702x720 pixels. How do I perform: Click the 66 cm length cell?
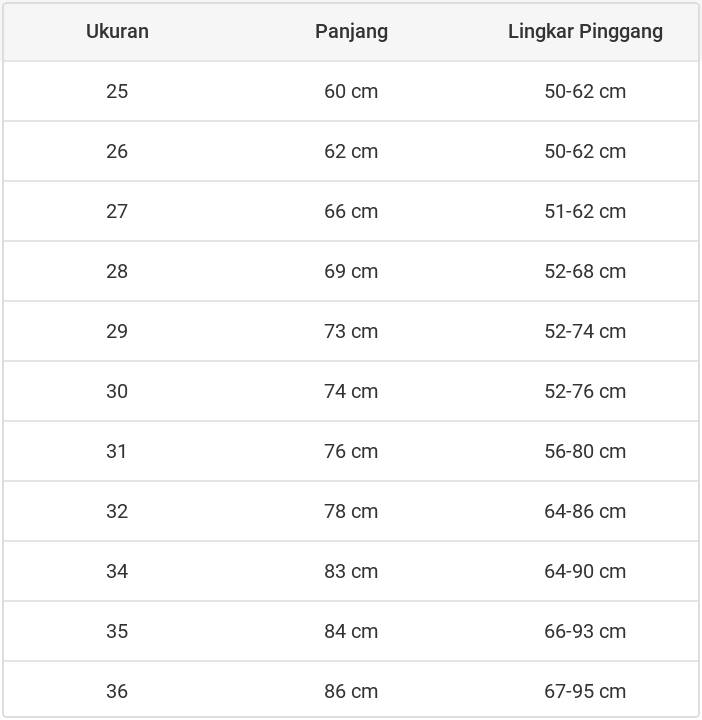351,211
